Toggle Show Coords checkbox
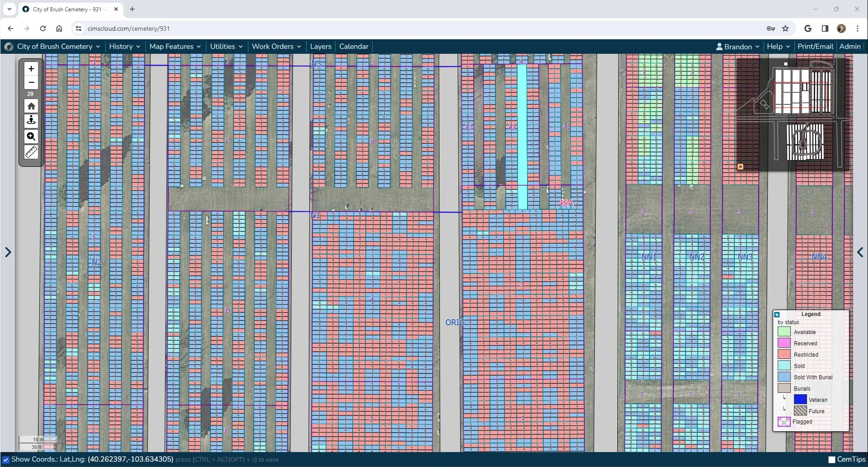Image resolution: width=868 pixels, height=467 pixels. pos(6,460)
